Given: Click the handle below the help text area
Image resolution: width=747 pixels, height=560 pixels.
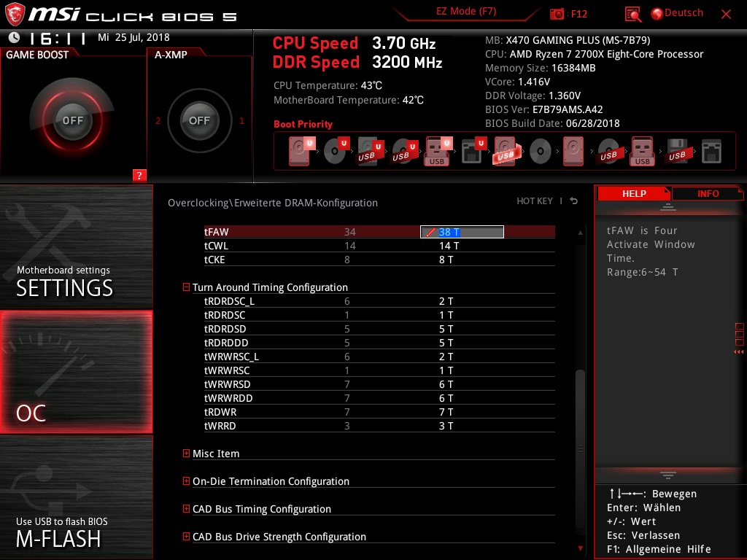Looking at the screenshot, I should point(668,475).
